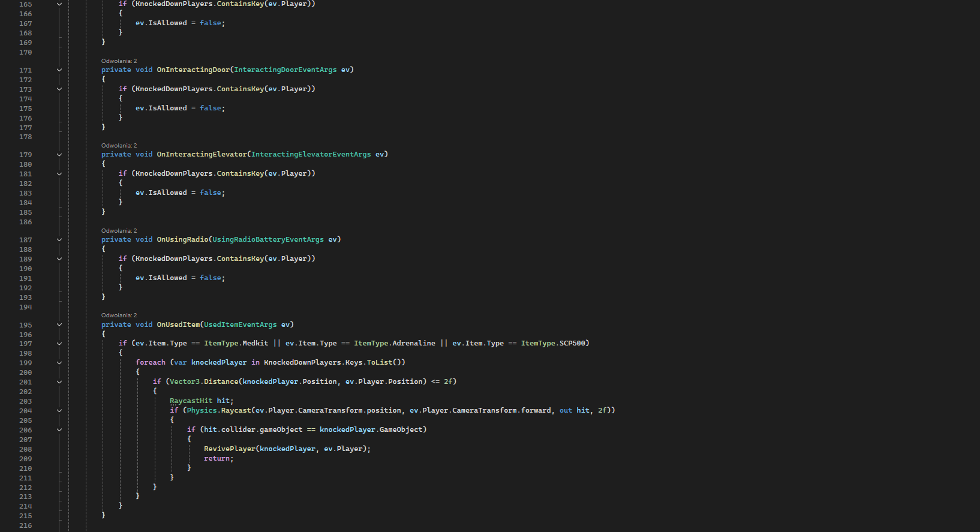Collapse the OnUsingRadio method fold arrow
The image size is (980, 532).
pos(59,240)
